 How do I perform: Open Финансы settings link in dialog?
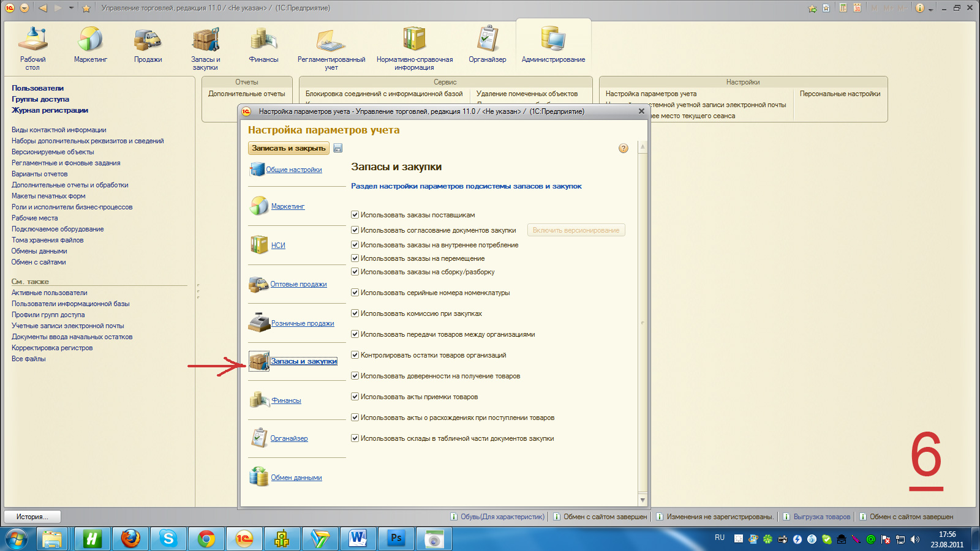coord(286,400)
